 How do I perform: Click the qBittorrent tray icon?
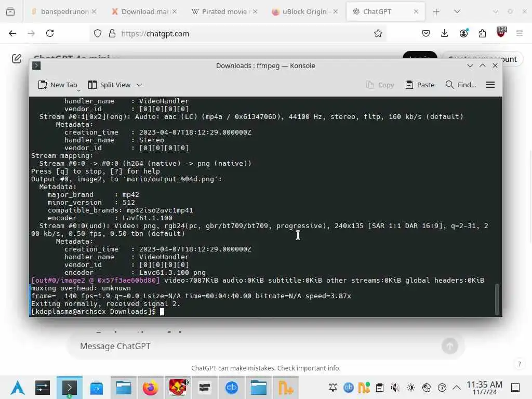click(x=349, y=388)
